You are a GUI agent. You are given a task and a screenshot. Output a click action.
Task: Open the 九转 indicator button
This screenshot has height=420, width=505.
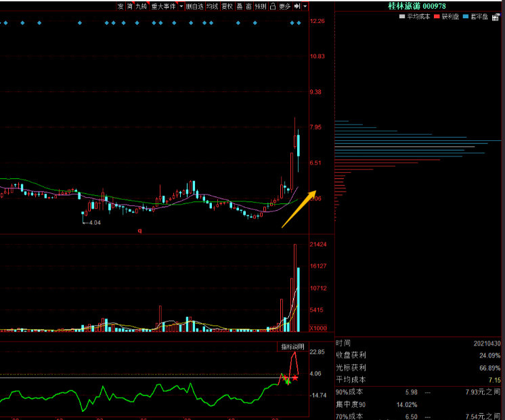point(141,6)
